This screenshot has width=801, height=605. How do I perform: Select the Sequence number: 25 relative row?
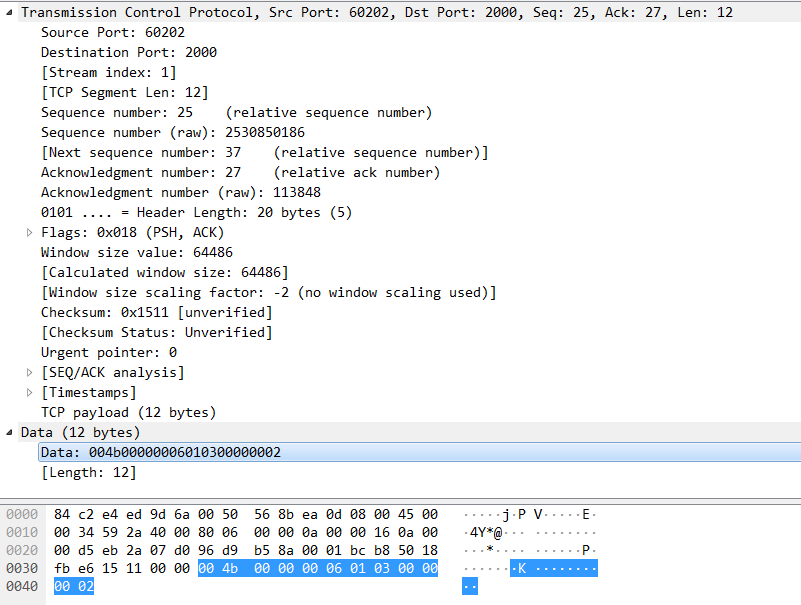pos(237,112)
